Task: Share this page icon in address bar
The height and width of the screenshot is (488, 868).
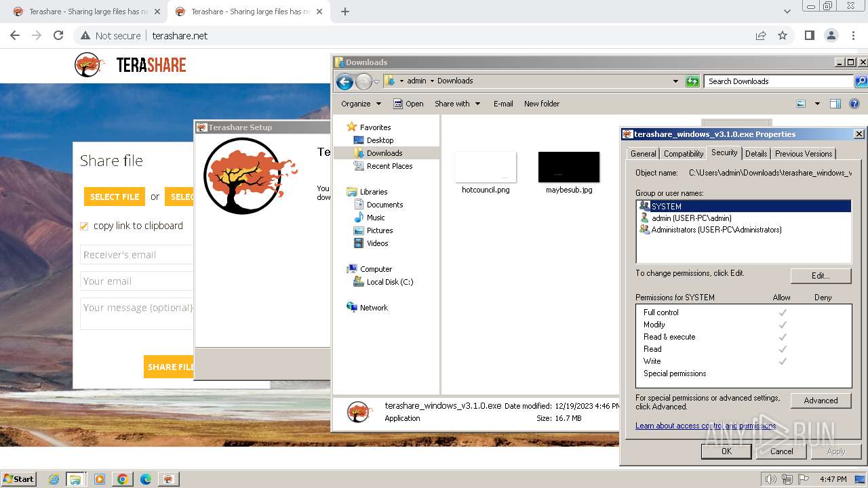Action: click(761, 35)
